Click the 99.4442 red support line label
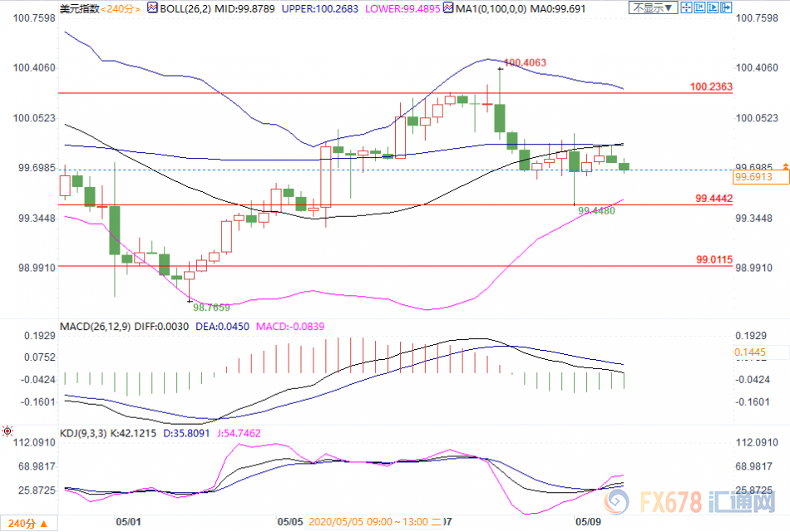 pos(713,198)
